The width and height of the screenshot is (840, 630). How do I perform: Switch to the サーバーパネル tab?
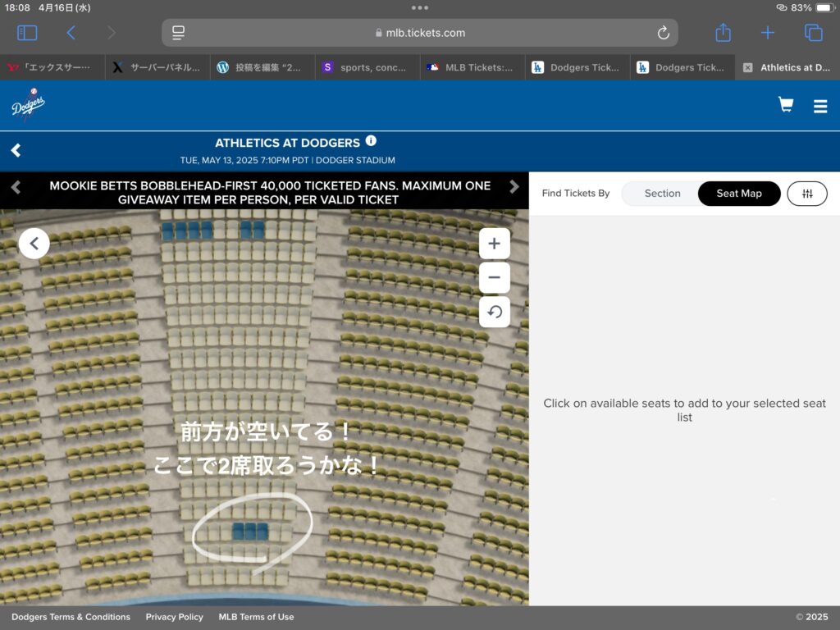click(157, 67)
